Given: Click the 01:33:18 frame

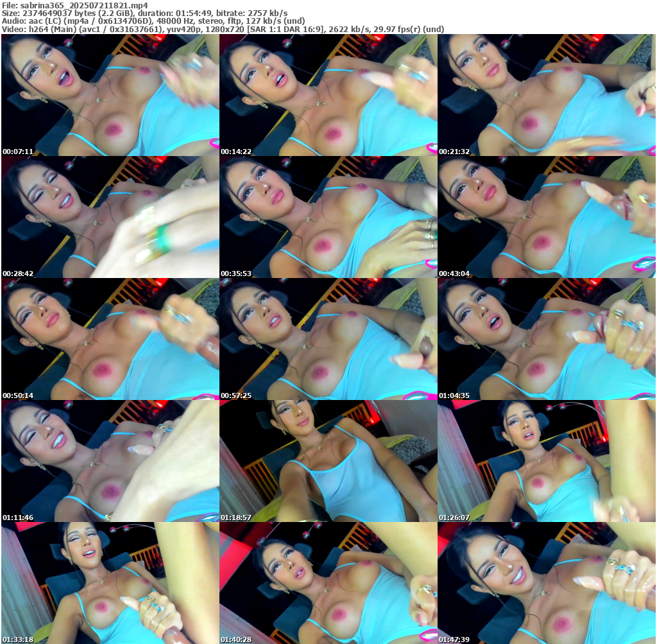Looking at the screenshot, I should click(x=110, y=583).
